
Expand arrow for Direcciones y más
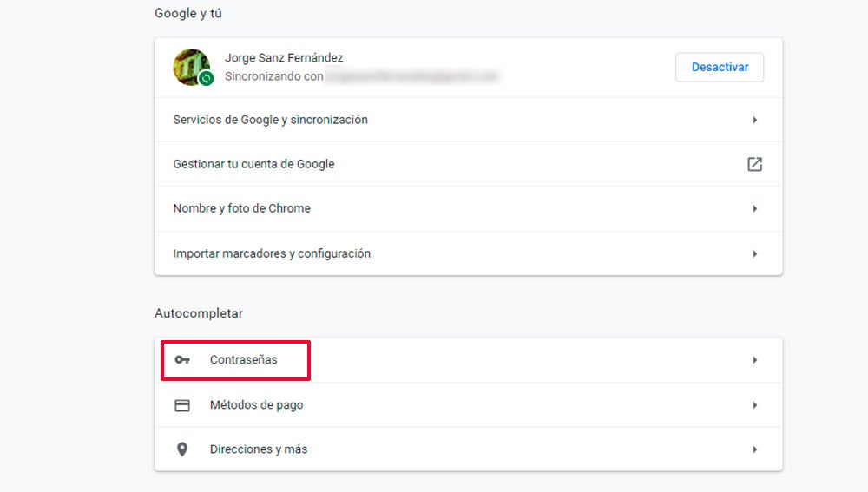(x=754, y=450)
